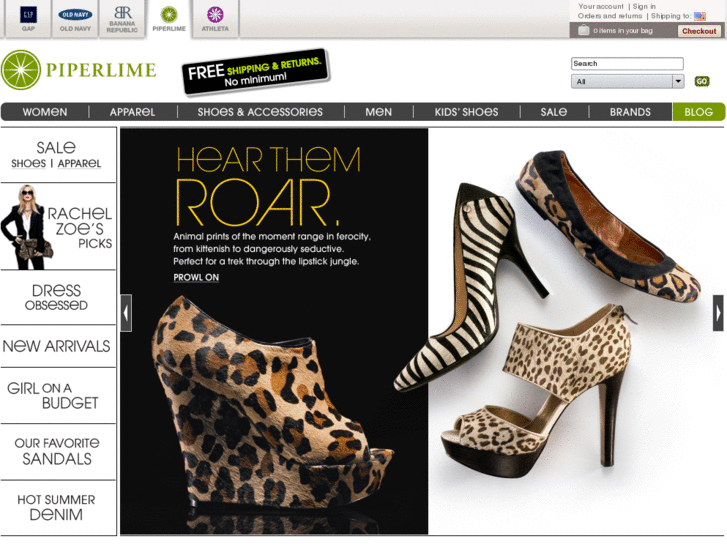Click the Piperlime wordmark text

101,70
